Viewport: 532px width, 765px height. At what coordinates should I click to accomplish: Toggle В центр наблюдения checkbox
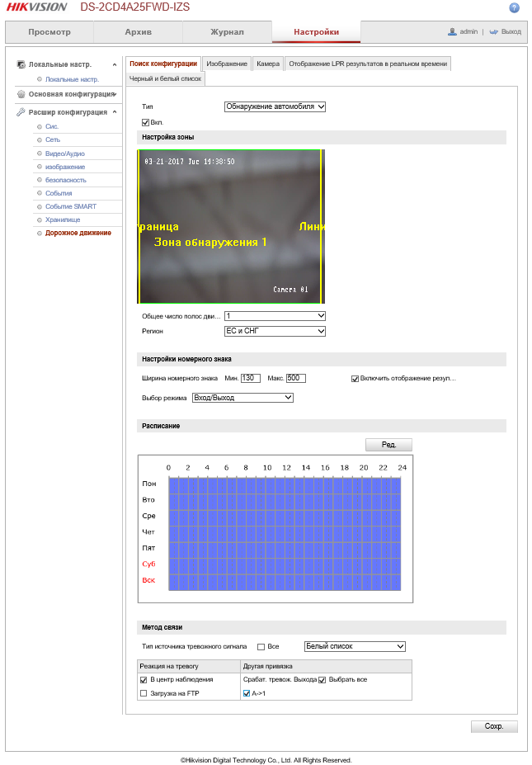(x=144, y=680)
